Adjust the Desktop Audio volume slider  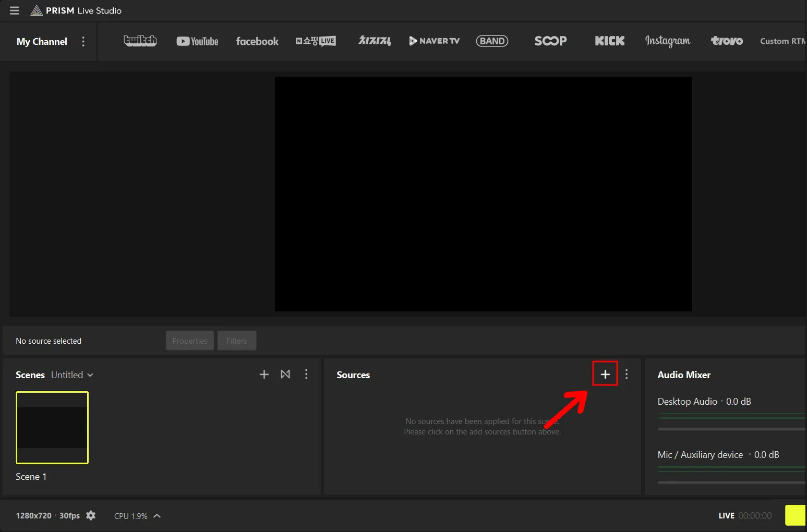click(731, 429)
